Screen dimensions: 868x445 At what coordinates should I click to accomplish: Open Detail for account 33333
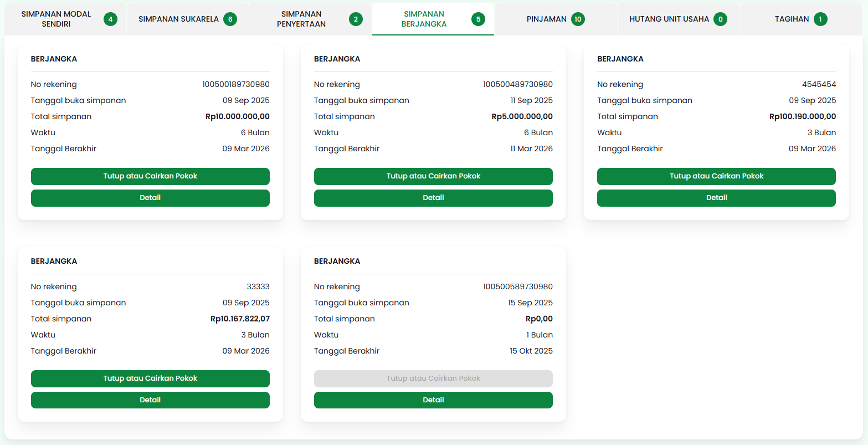tap(150, 400)
